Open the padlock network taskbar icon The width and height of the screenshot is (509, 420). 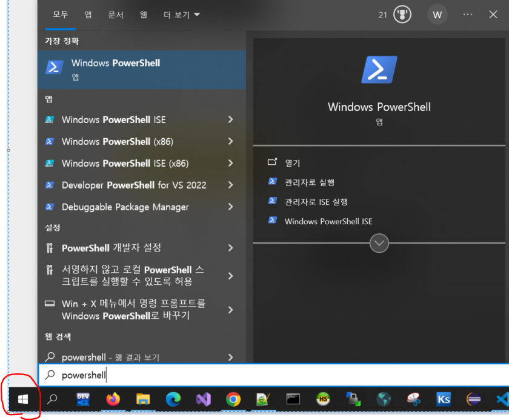pos(353,399)
